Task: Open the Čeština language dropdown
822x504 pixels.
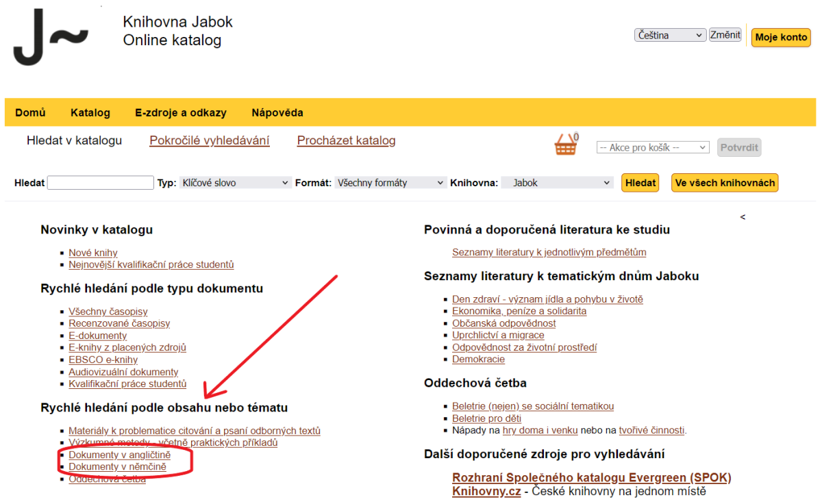Action: point(669,34)
